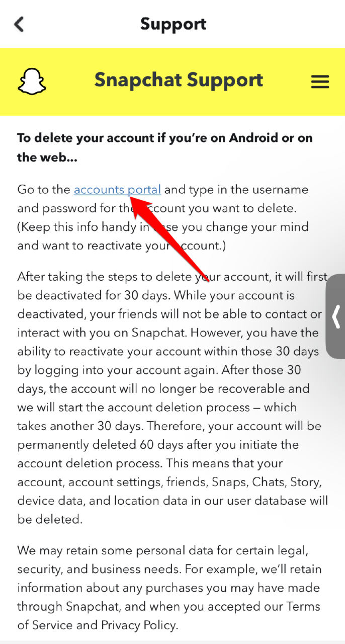Tap the Snapchat Support banner heading
Screen dimensions: 345x644
click(x=179, y=80)
